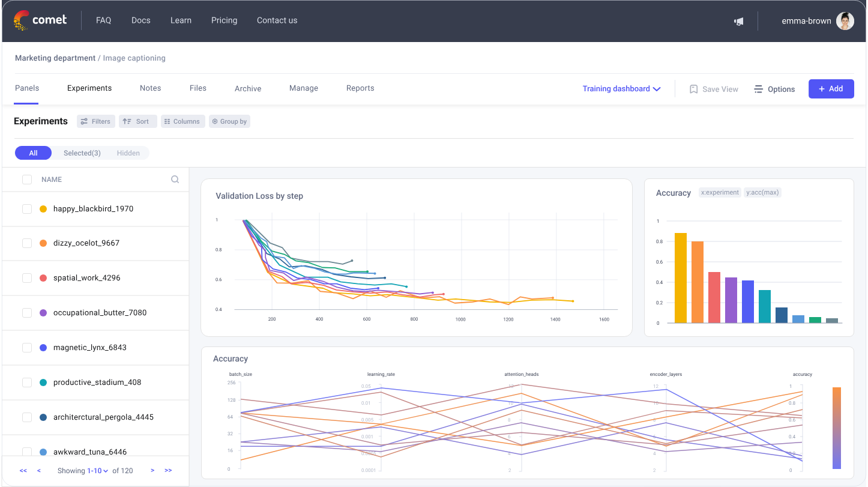Screen dimensions: 868x487
Task: Click yellow dot next to happy_blackbird_1970
Action: click(43, 209)
